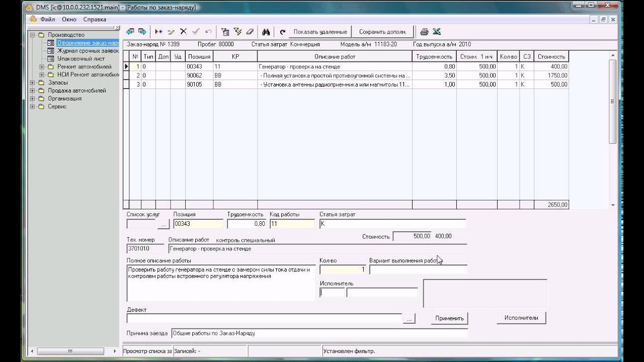Expand the Продажа автомобилей tree node
644x362 pixels.
click(33, 90)
